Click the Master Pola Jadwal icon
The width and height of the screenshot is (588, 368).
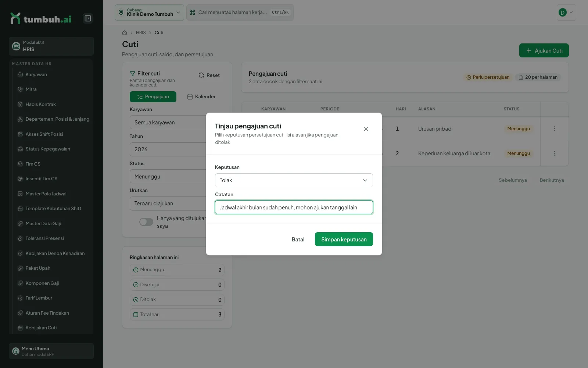pos(20,194)
